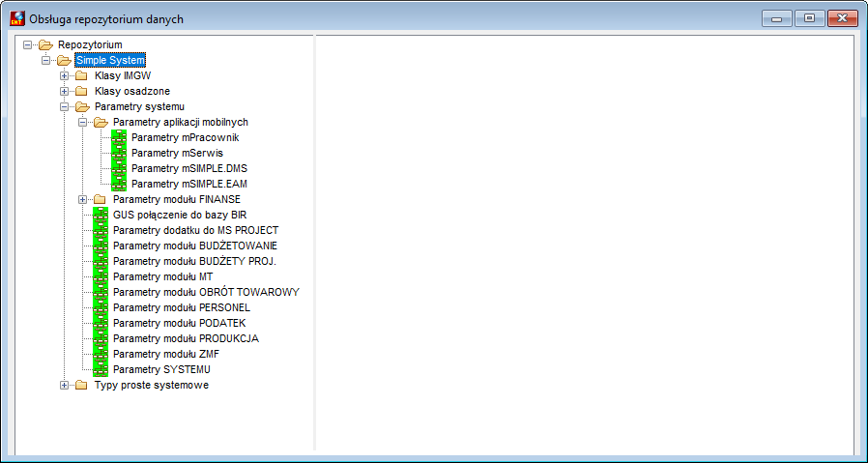Click the Parametry modułu MT icon
This screenshot has height=463, width=868.
tap(101, 276)
